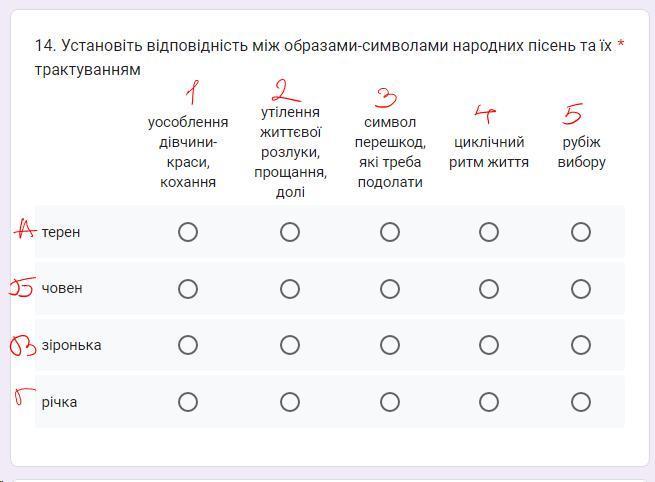Select терен radio for уособлення дівчини-краси
Screen dimensions: 655x482
[188, 232]
